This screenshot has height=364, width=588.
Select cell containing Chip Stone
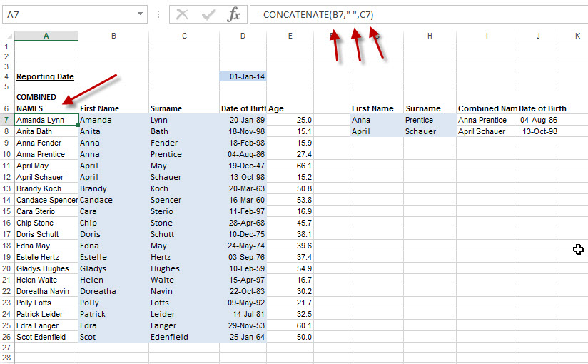(46, 223)
